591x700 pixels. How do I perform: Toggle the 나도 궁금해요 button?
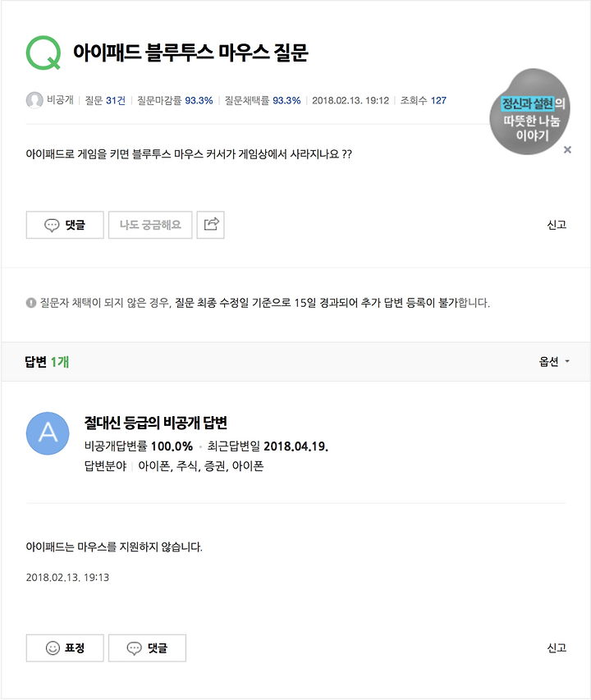point(150,225)
